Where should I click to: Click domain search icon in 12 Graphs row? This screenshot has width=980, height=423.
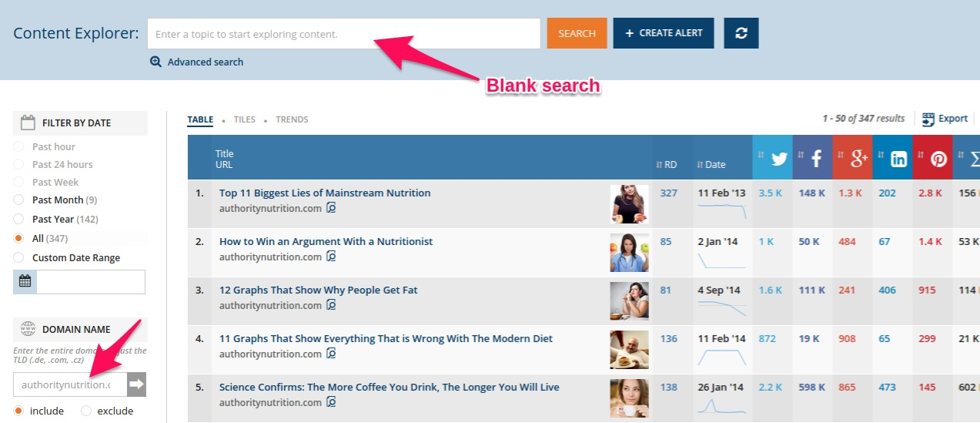pyautogui.click(x=331, y=305)
